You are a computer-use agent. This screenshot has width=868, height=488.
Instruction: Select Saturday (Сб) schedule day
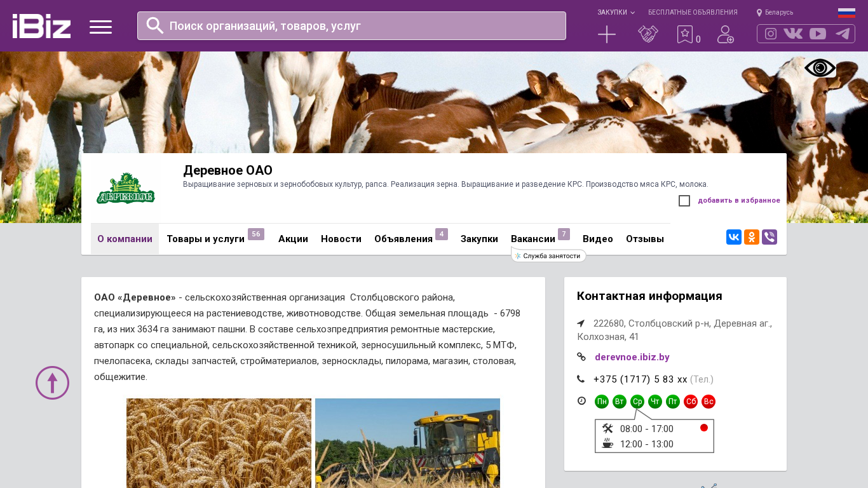click(691, 402)
